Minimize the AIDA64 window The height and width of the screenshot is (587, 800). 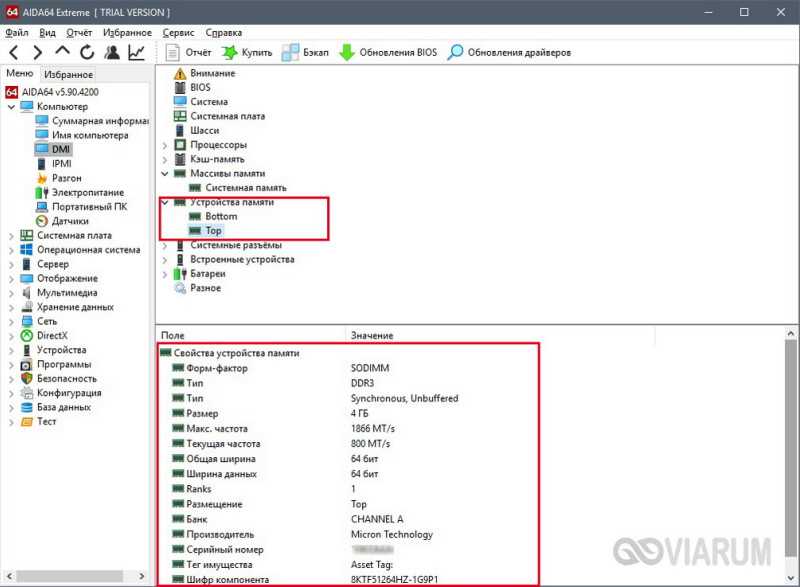point(708,12)
